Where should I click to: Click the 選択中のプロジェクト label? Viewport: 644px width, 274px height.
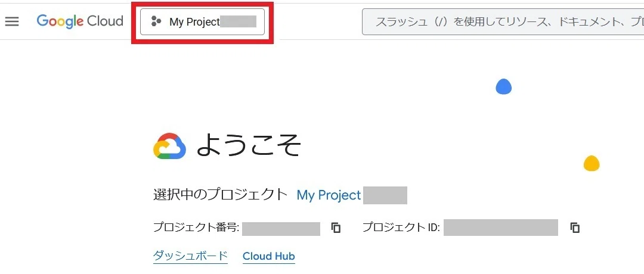220,194
